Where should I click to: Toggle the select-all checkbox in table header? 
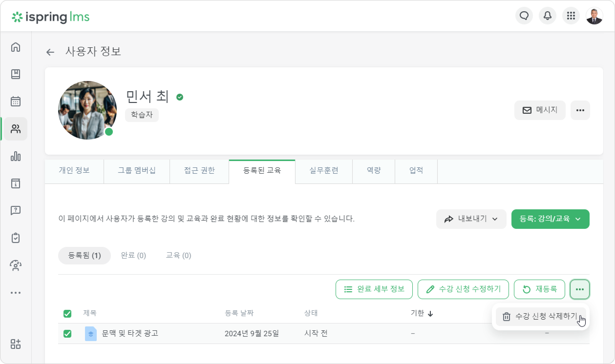click(x=67, y=313)
